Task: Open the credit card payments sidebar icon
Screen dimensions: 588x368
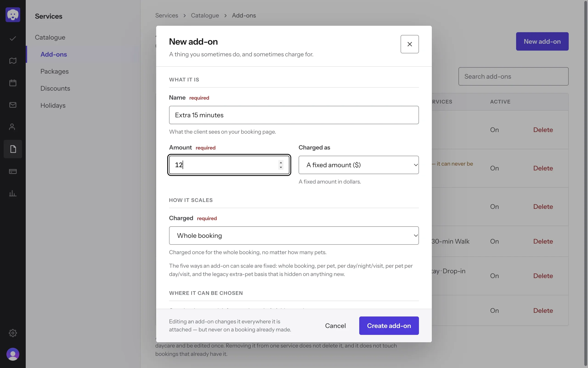Action: click(x=13, y=171)
